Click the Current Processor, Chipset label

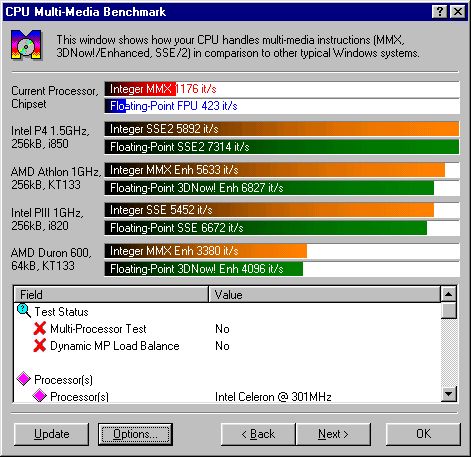[x=55, y=97]
